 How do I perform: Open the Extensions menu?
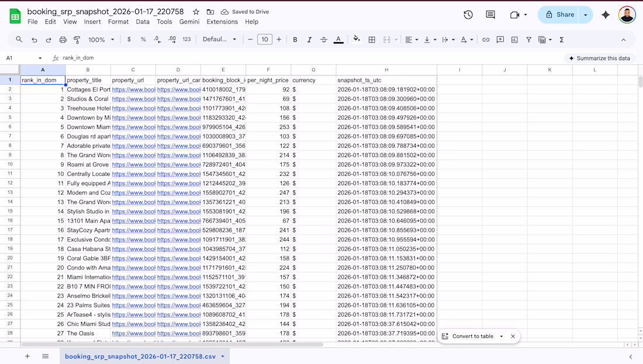pyautogui.click(x=222, y=22)
